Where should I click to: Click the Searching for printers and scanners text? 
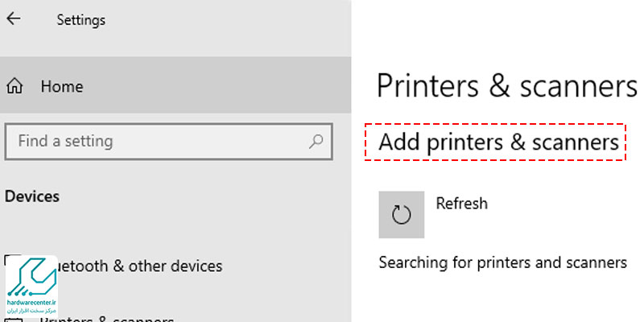pyautogui.click(x=502, y=262)
